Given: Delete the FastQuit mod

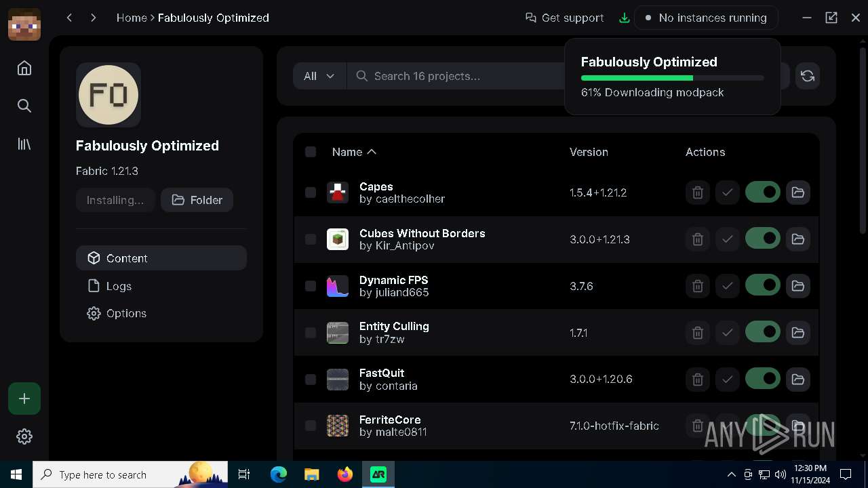Looking at the screenshot, I should [698, 379].
